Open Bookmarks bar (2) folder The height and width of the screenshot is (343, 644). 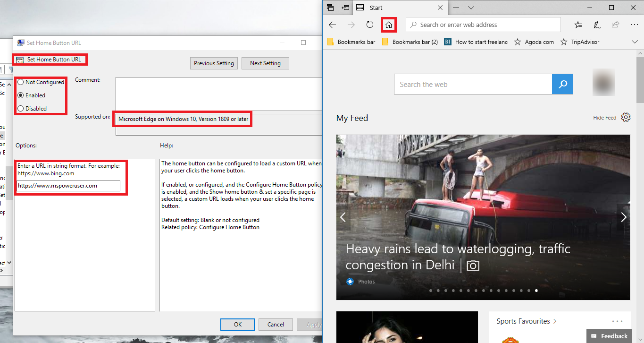(410, 42)
